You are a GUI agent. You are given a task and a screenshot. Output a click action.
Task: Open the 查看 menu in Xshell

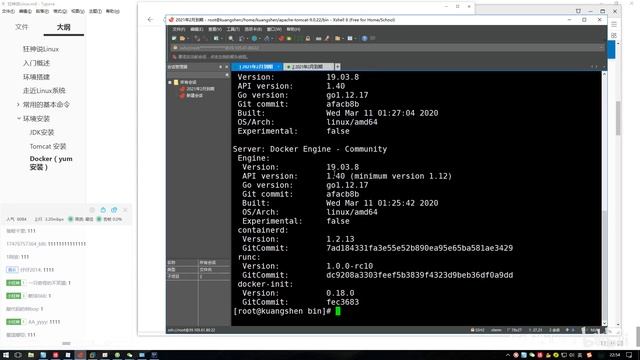click(215, 29)
